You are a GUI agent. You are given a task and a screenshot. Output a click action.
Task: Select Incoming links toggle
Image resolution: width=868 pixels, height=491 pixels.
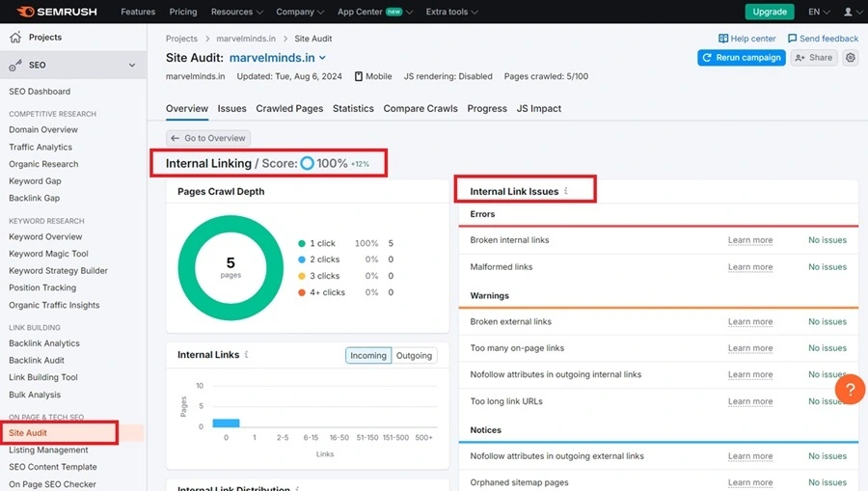(368, 355)
